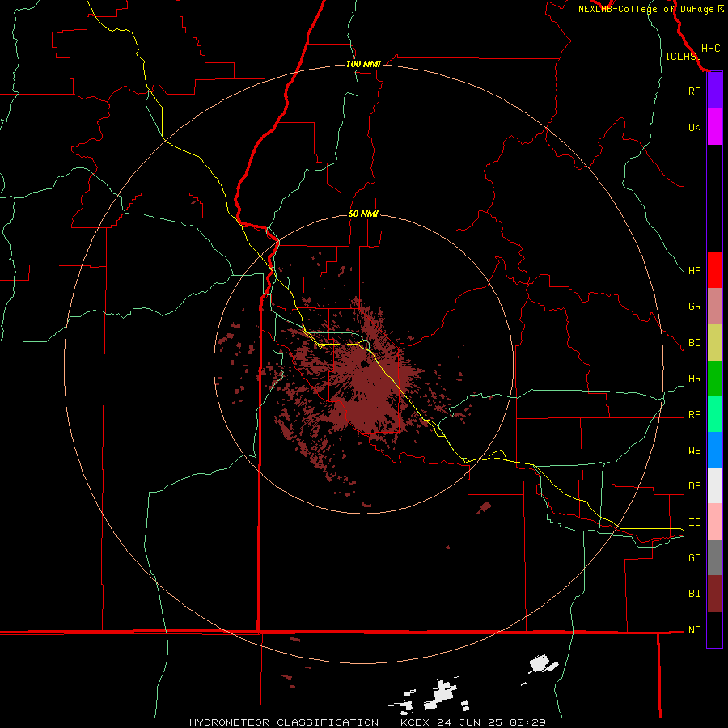
Task: Click the WS blue legend swatch
Action: [x=714, y=450]
